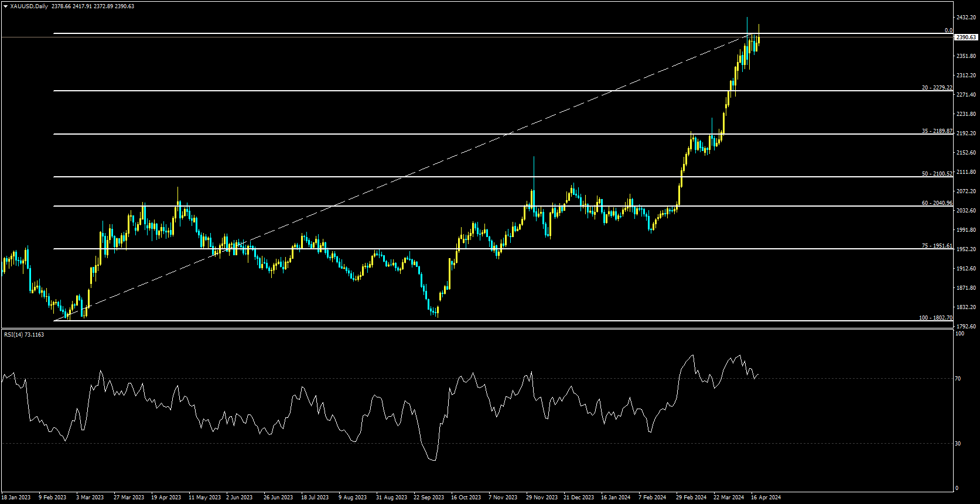Click the Fibonacci label 60 - 2040.96
The height and width of the screenshot is (504, 980).
(937, 203)
